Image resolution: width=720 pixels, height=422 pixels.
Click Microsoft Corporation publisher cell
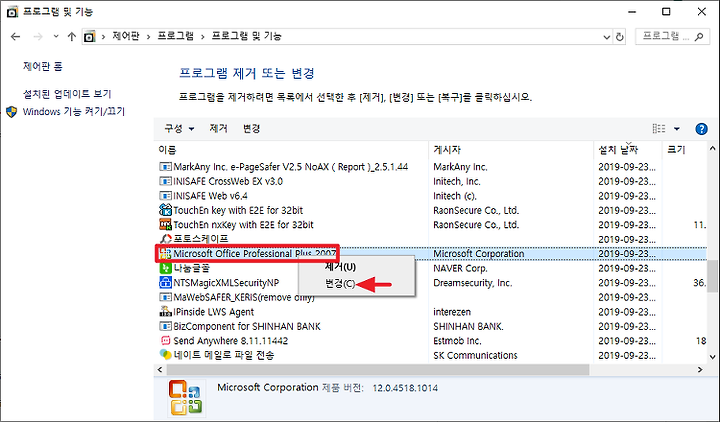478,253
